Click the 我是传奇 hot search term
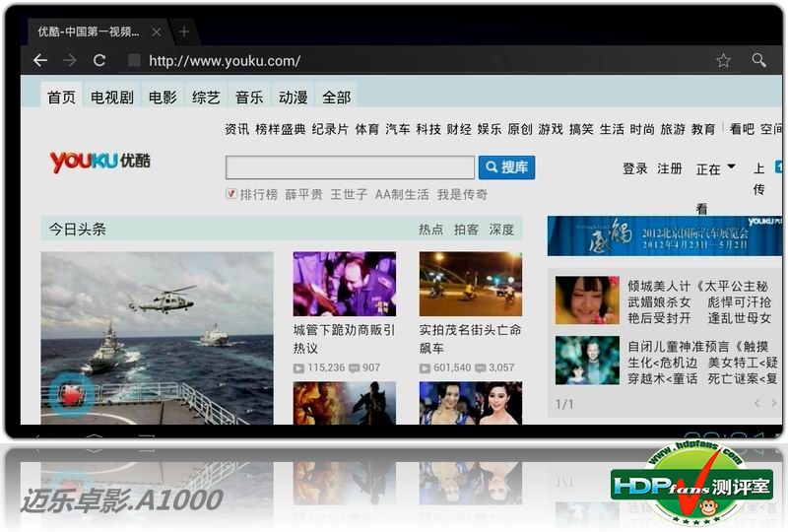 [462, 195]
